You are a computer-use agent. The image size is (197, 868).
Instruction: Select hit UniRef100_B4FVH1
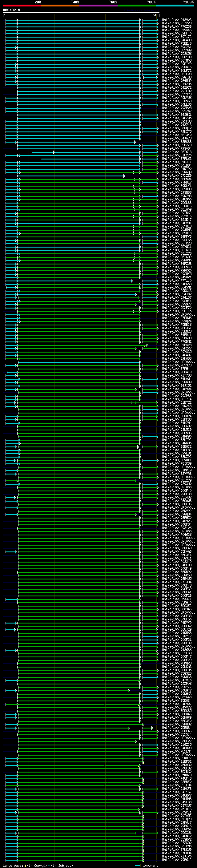(x=177, y=223)
